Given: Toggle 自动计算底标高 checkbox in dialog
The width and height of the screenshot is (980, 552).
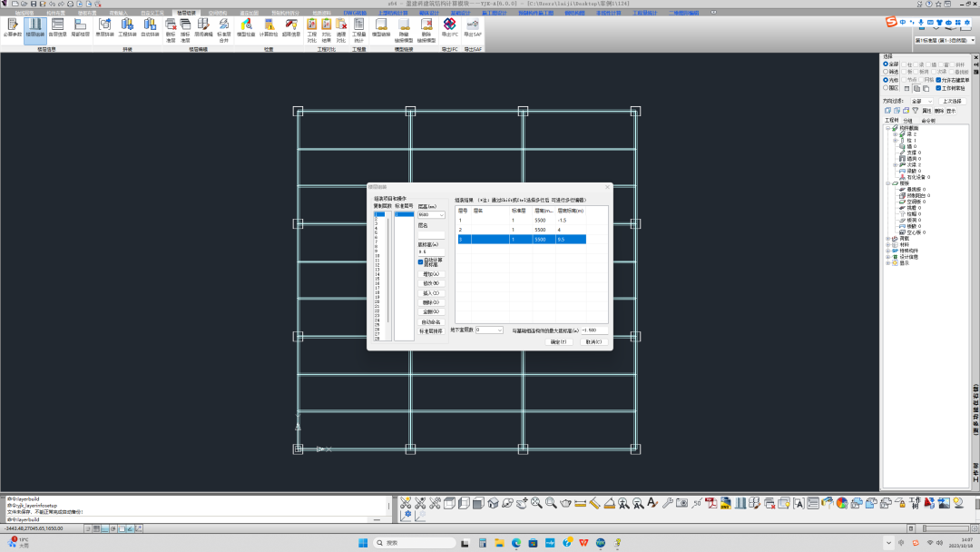Looking at the screenshot, I should coord(421,262).
